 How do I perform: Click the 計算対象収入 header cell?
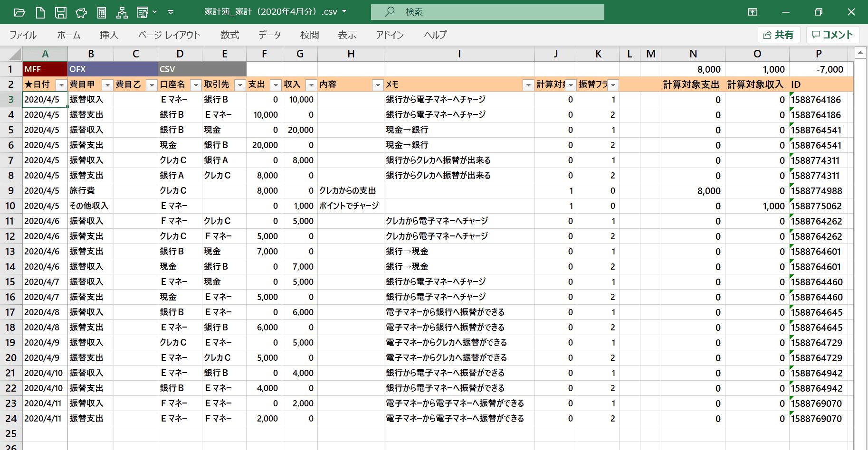coord(757,84)
